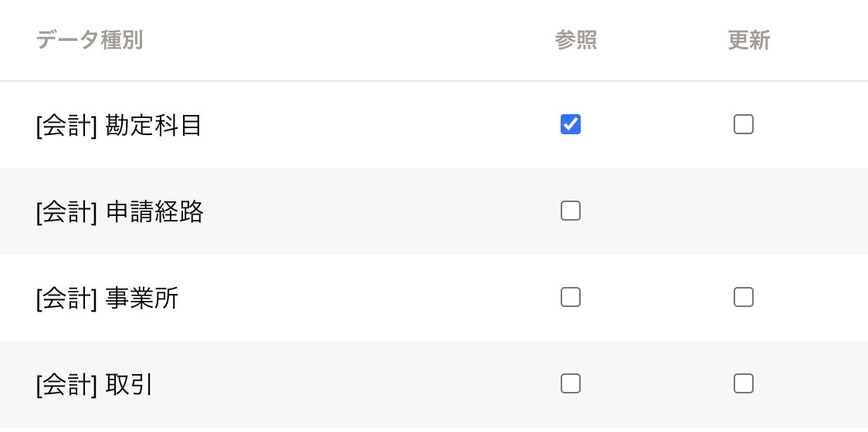
Task: Select the 取引 row name text
Action: (129, 384)
